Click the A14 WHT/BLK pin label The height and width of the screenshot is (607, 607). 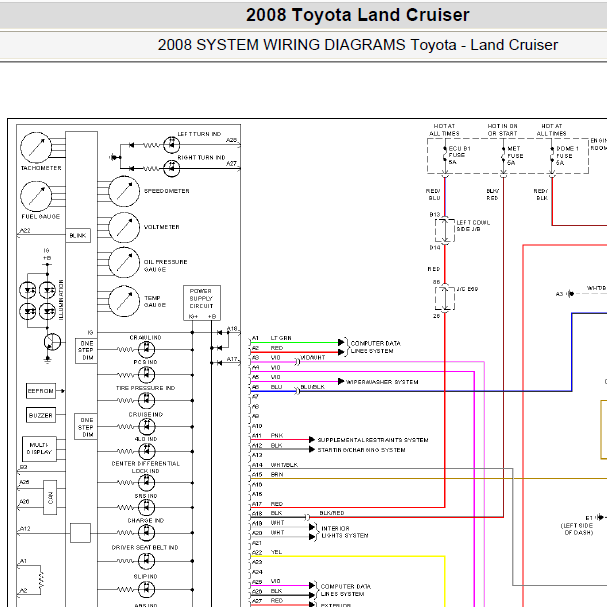[x=275, y=465]
